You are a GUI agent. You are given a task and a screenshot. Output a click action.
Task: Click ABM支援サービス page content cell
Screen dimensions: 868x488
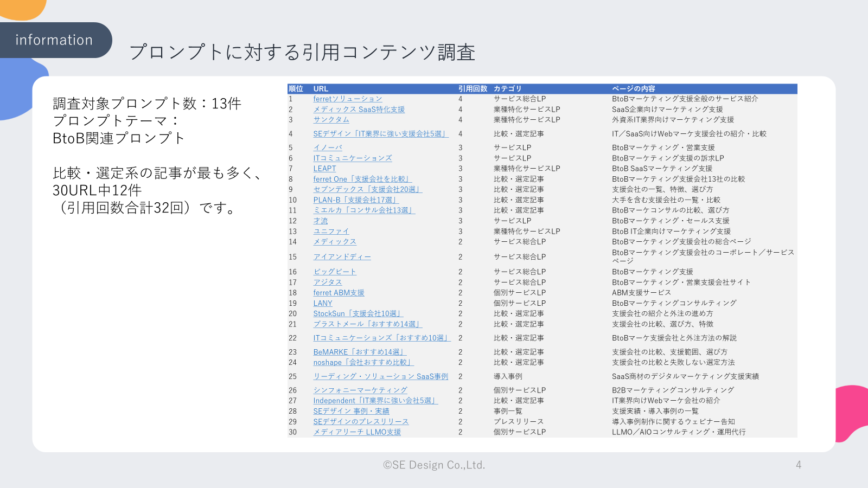[641, 293]
